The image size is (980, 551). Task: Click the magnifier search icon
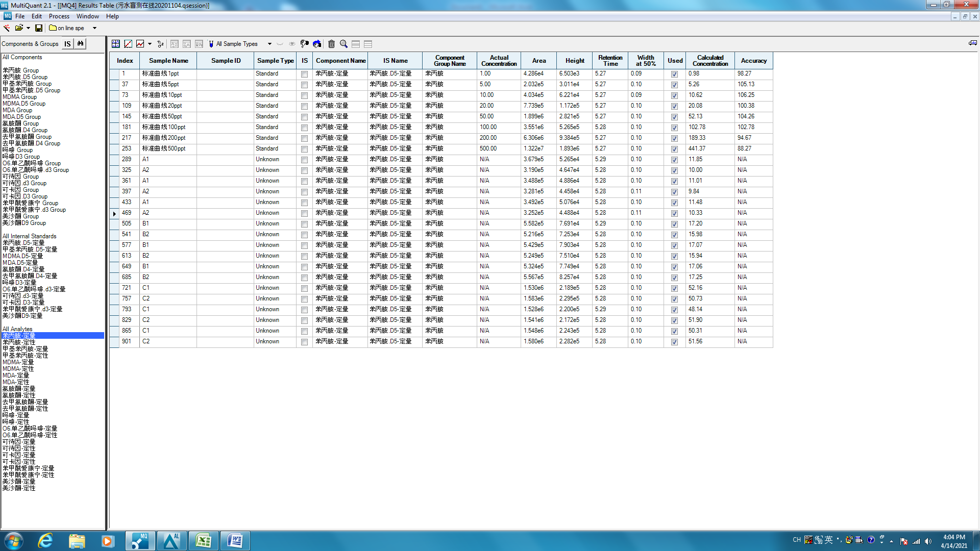344,44
